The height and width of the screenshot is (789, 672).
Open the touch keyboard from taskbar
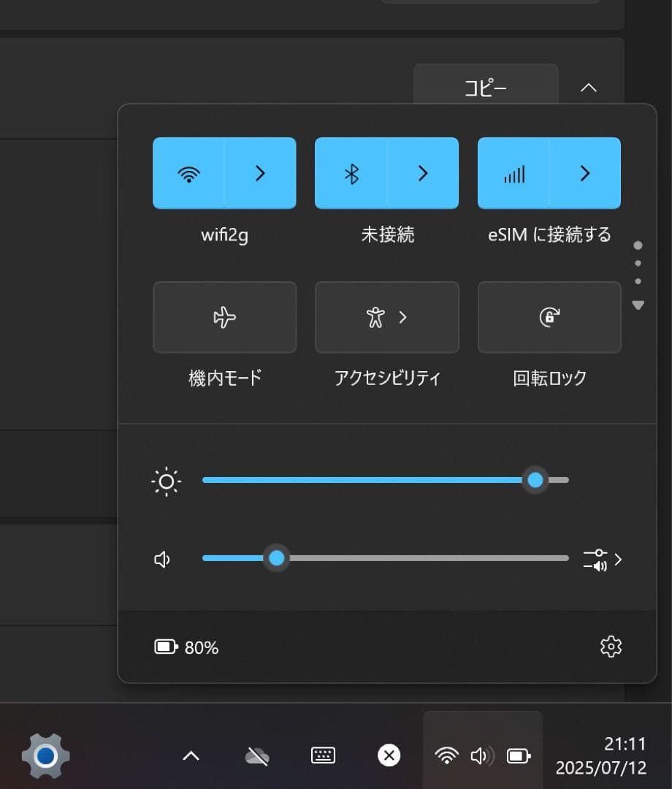tap(323, 755)
